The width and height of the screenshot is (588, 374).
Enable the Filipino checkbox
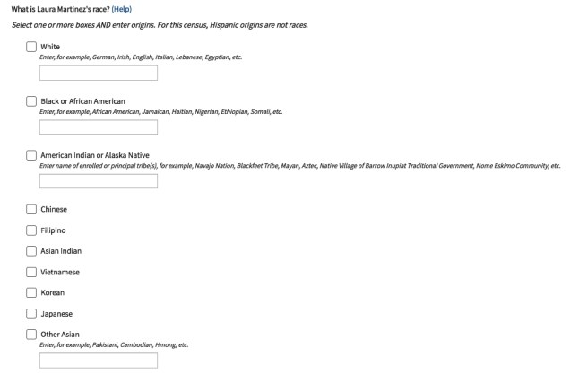[x=32, y=230]
